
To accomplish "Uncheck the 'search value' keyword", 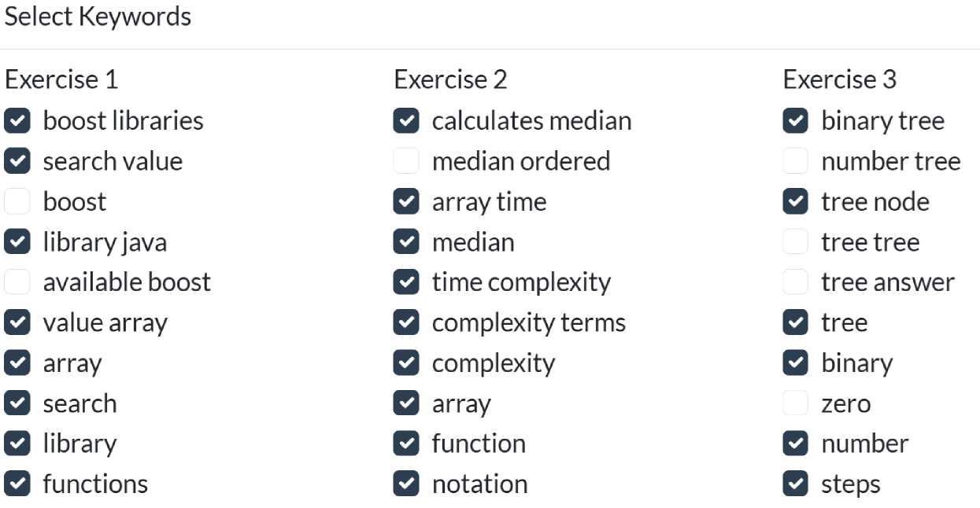I will [17, 161].
